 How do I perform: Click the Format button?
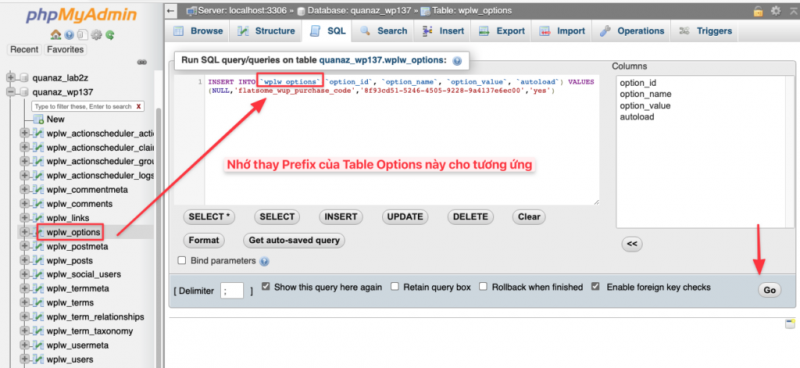click(x=204, y=240)
